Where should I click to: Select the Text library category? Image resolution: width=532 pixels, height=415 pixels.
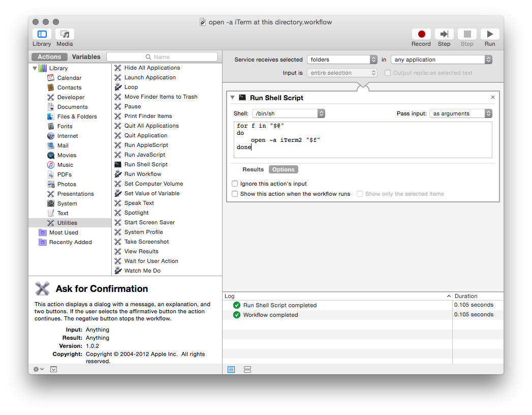[x=63, y=213]
